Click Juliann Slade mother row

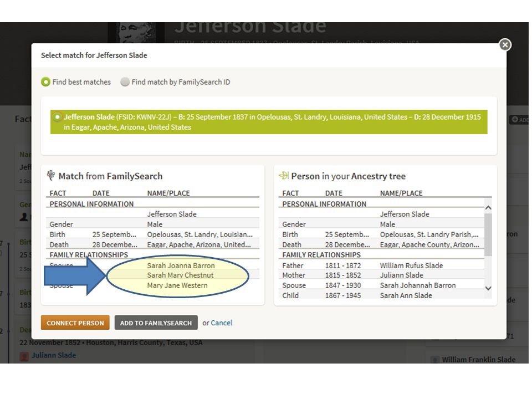[x=382, y=275]
